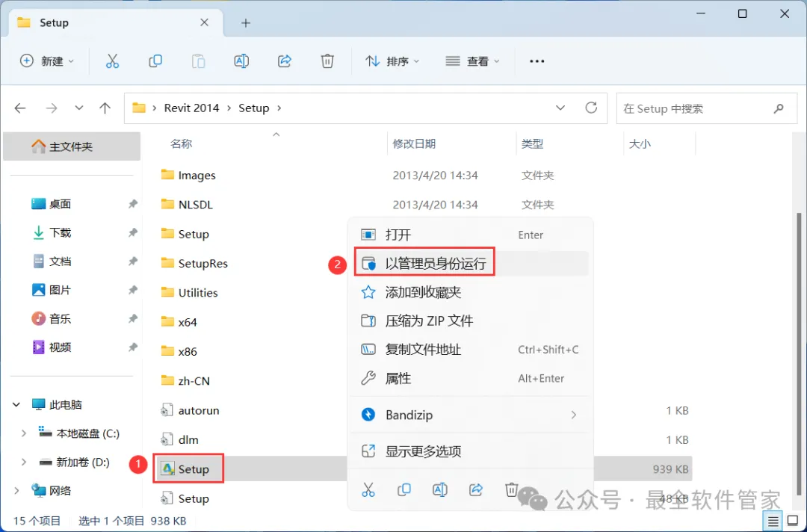Click Copy icon in context menu bottom row
Viewport: 807px width, 532px height.
coord(404,490)
